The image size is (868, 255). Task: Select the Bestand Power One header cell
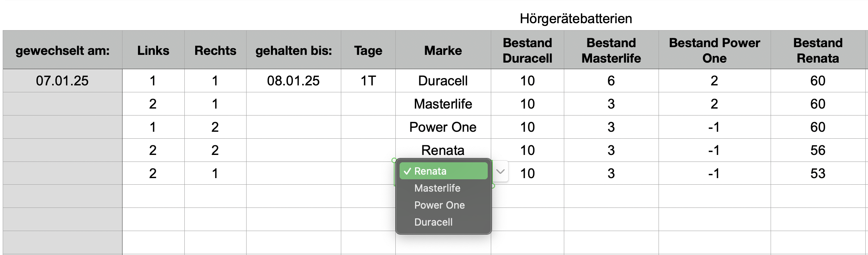pos(714,50)
